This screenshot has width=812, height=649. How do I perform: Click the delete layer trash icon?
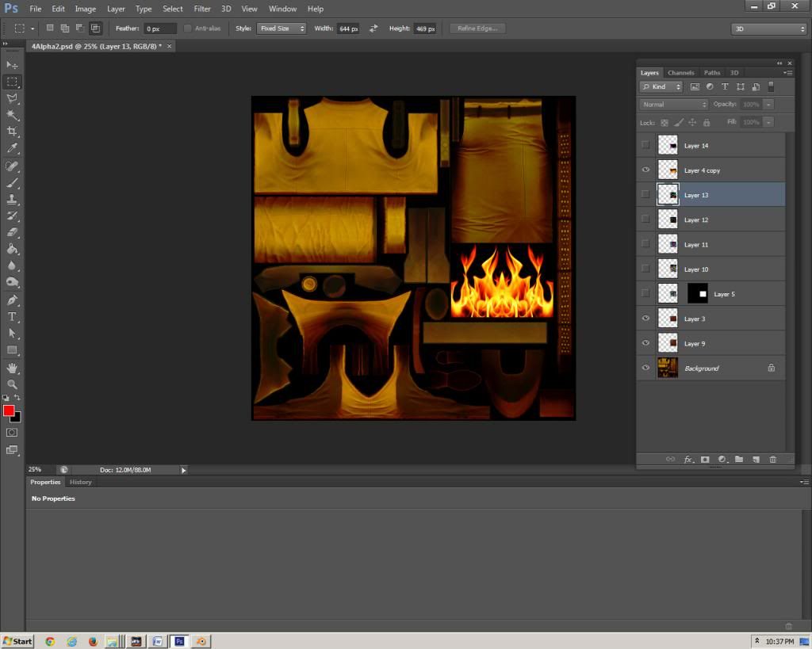tap(772, 460)
